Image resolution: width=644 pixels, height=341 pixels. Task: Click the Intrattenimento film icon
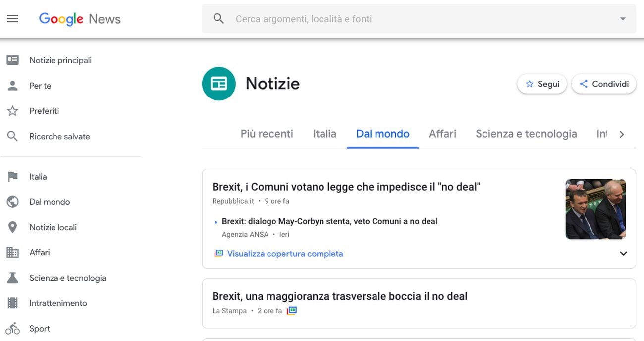tap(13, 303)
